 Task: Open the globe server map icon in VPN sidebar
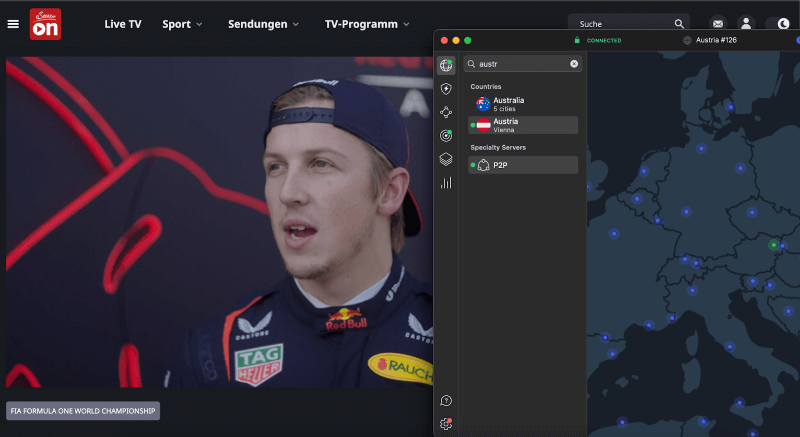[x=446, y=65]
